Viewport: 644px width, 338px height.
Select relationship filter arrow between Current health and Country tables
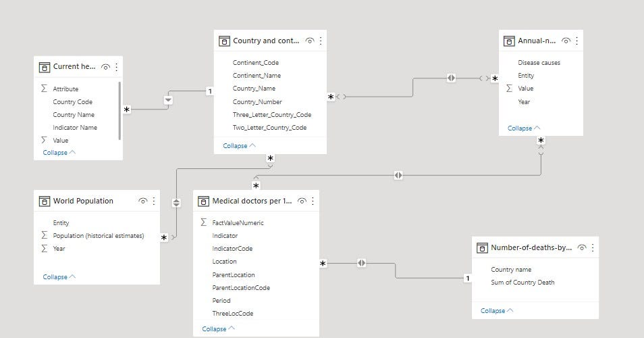tap(168, 100)
